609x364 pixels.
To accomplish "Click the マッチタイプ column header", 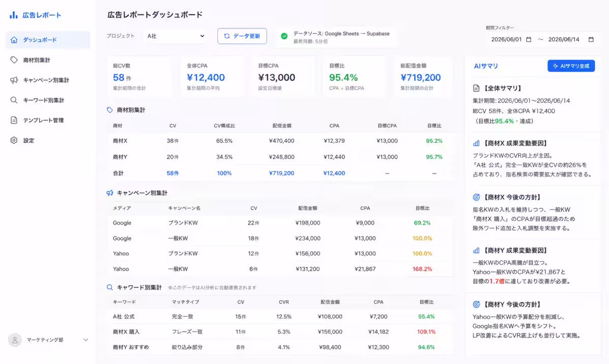I will tap(185, 302).
